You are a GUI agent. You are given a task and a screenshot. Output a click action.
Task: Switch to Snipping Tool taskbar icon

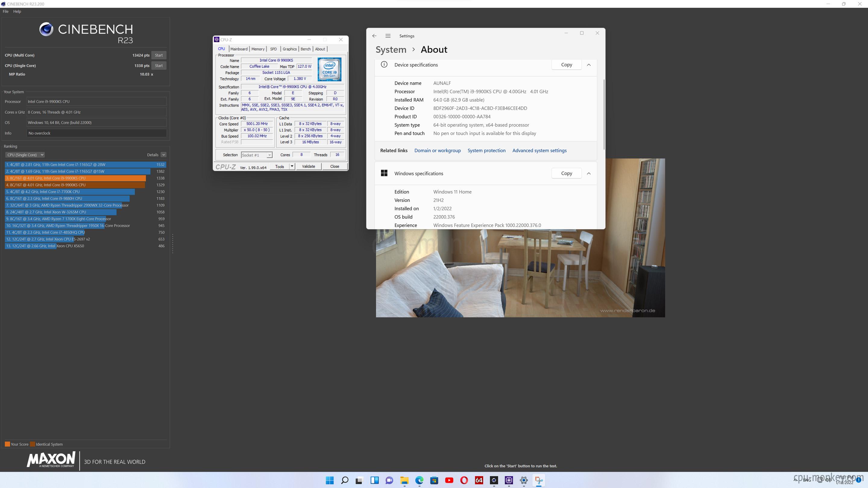(x=539, y=480)
